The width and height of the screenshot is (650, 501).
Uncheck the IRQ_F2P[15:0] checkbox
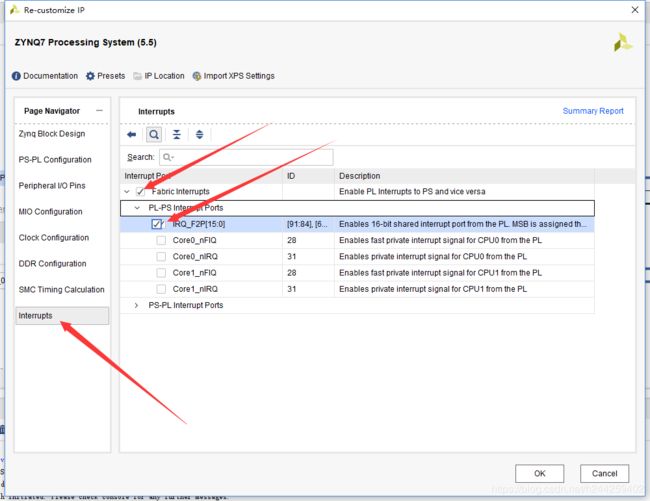tap(156, 224)
